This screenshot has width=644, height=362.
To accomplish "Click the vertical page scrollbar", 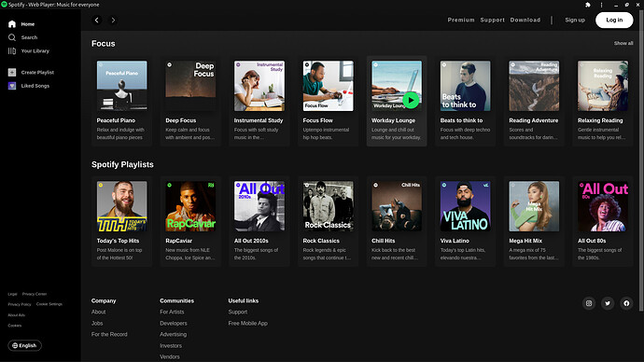I will [641, 160].
